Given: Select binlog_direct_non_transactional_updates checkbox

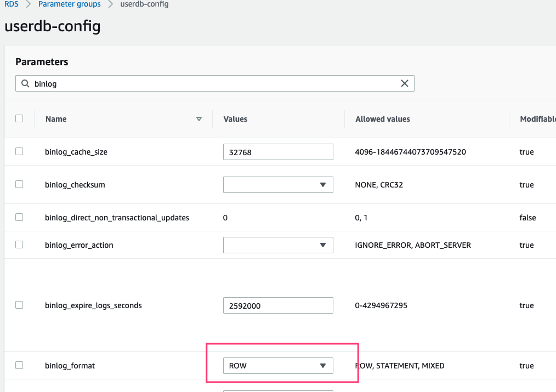Looking at the screenshot, I should pos(19,218).
